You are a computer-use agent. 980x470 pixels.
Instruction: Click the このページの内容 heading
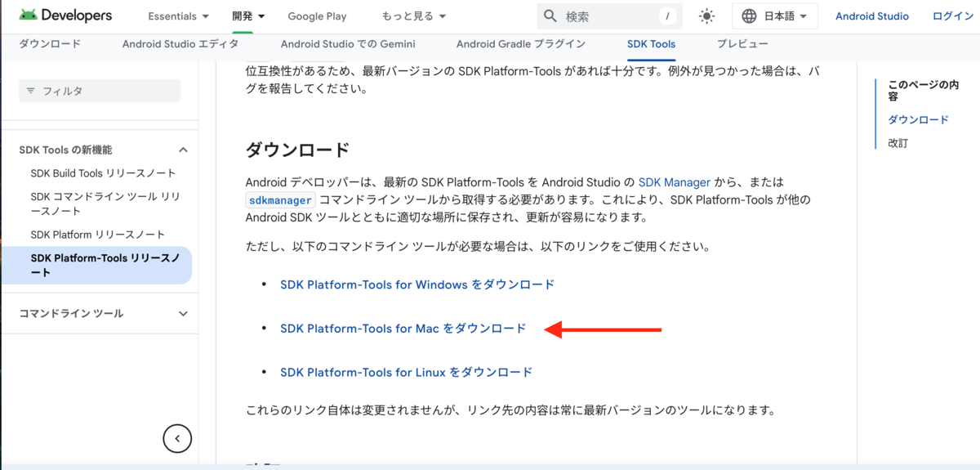click(x=924, y=90)
